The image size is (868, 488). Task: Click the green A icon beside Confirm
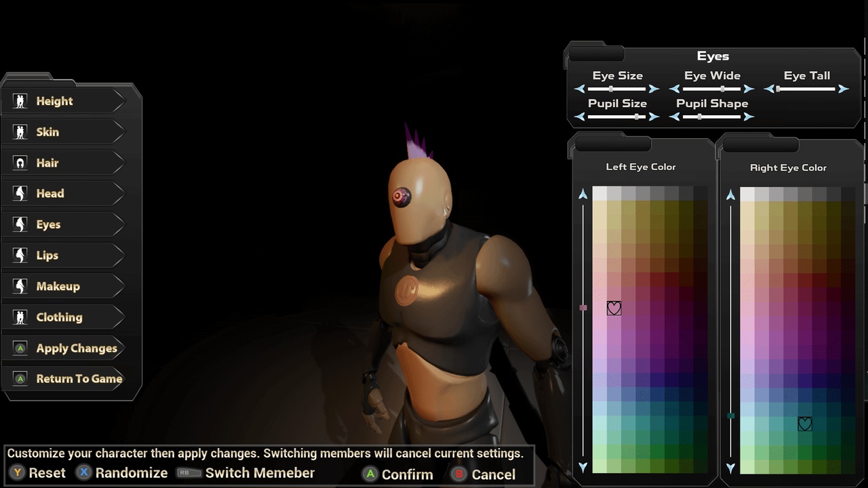[370, 474]
